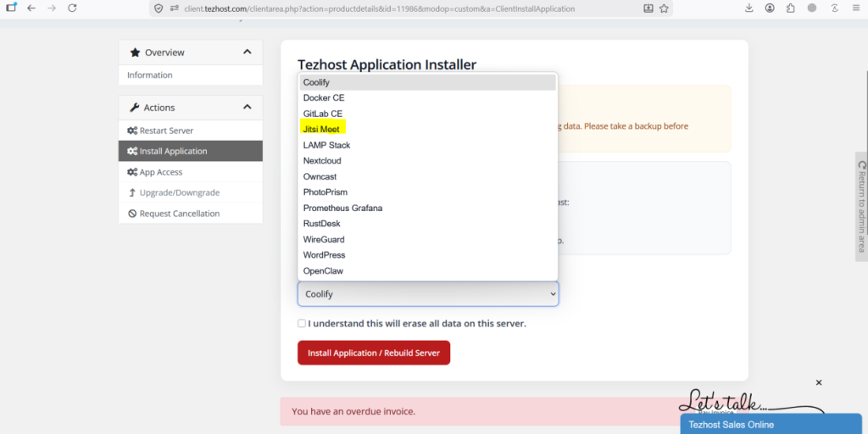The height and width of the screenshot is (434, 868).
Task: Open the Coolify application dropdown
Action: click(x=428, y=294)
